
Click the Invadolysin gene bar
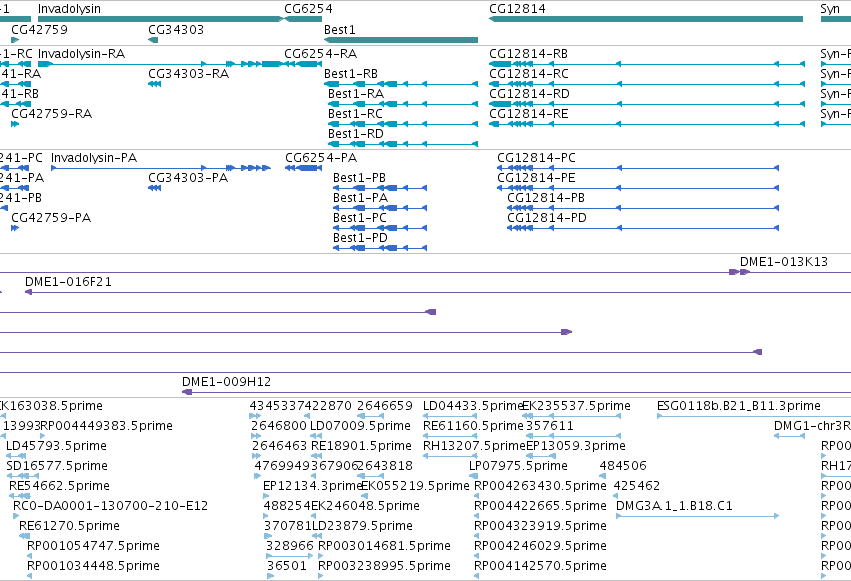(160, 19)
